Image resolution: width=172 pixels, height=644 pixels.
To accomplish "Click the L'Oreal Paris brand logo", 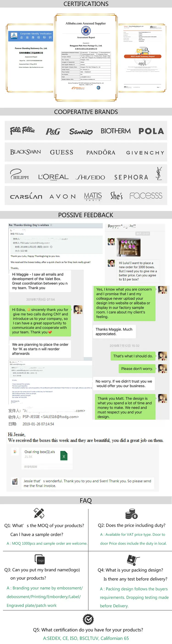I will point(53,177).
